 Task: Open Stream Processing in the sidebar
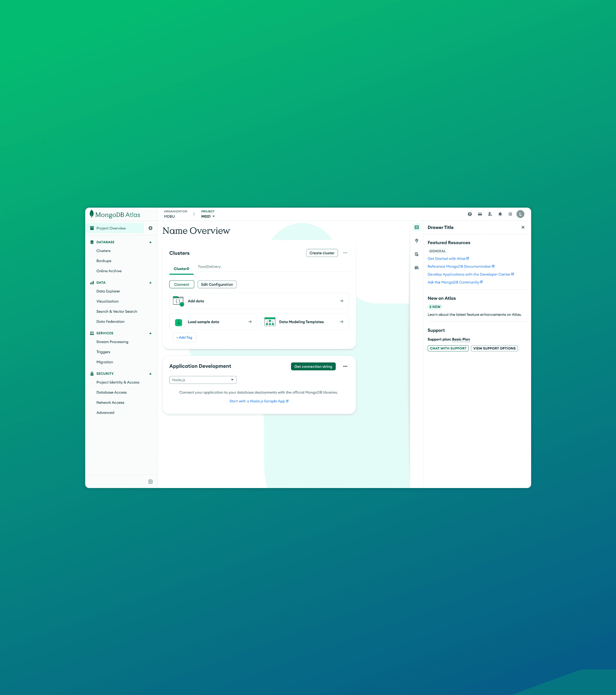112,342
